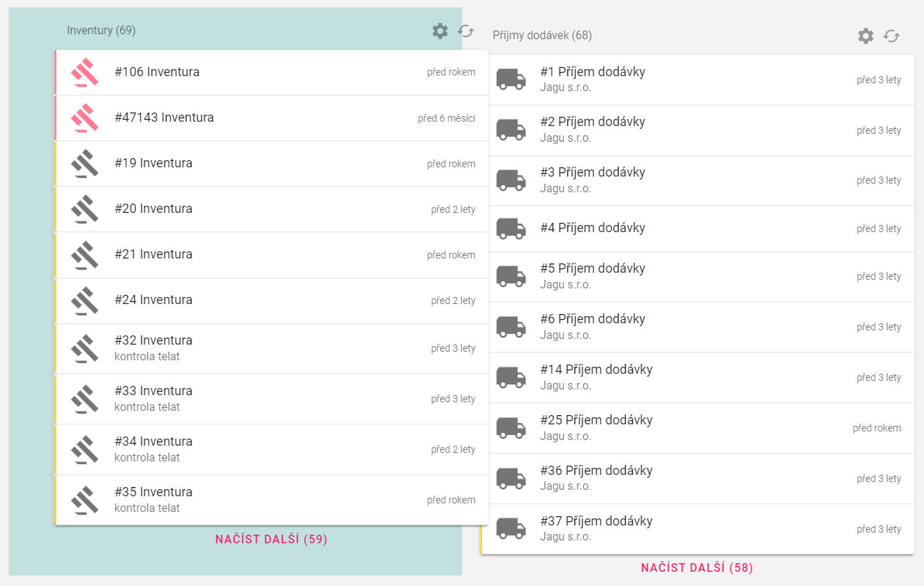Viewport: 924px width, 586px height.
Task: Open settings gear for Inventury panel
Action: (x=440, y=31)
